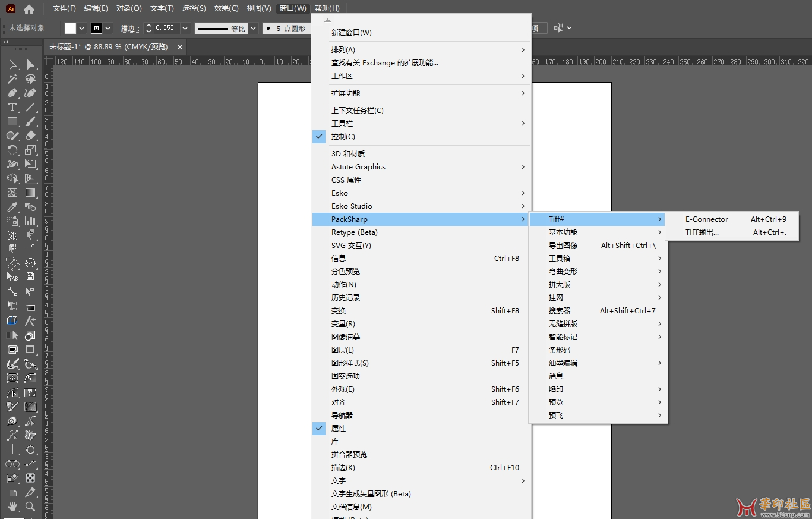Expand the 工具栏 submenu
Screen dimensions: 812x519
click(x=421, y=124)
